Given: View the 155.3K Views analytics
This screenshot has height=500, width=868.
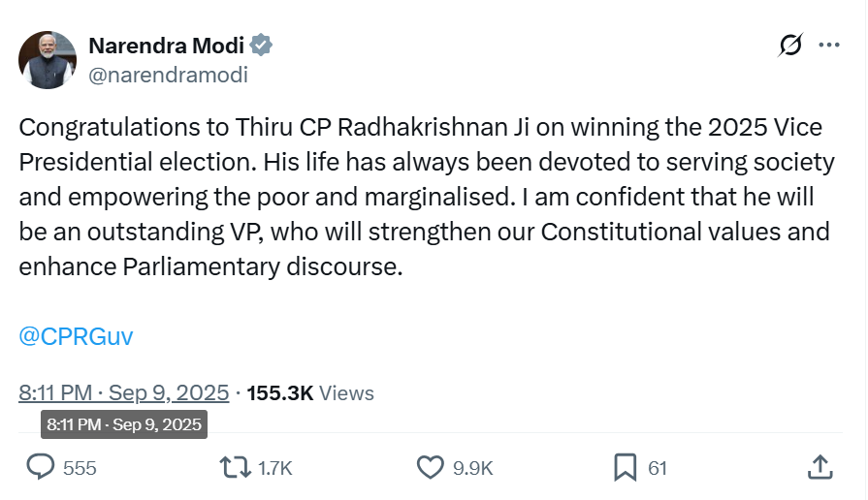Looking at the screenshot, I should tap(310, 392).
